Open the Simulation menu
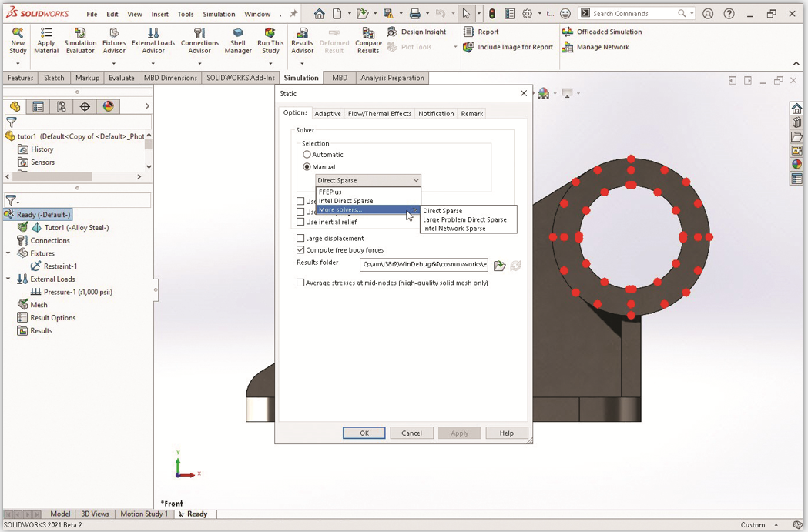808x532 pixels. [x=219, y=15]
